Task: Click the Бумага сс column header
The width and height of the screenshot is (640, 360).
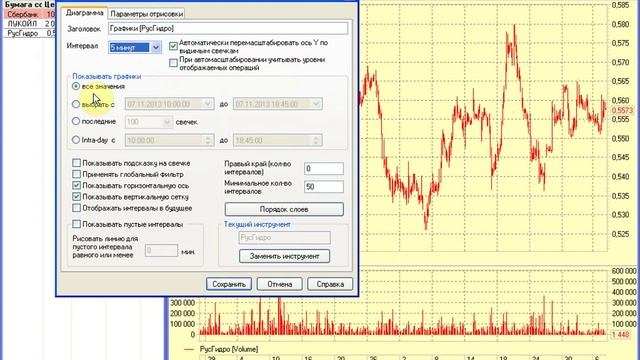Action: point(24,4)
